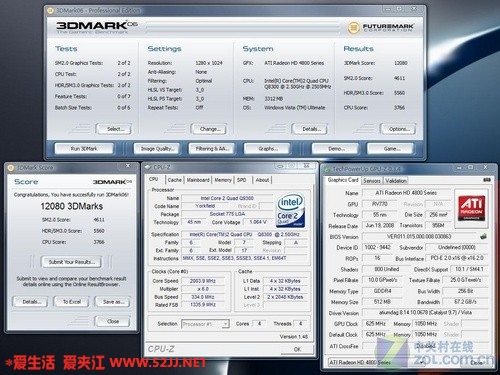
Task: Click the CPU-Z Name field Intel Core 2 Quad Q8300
Action: pyautogui.click(x=227, y=198)
